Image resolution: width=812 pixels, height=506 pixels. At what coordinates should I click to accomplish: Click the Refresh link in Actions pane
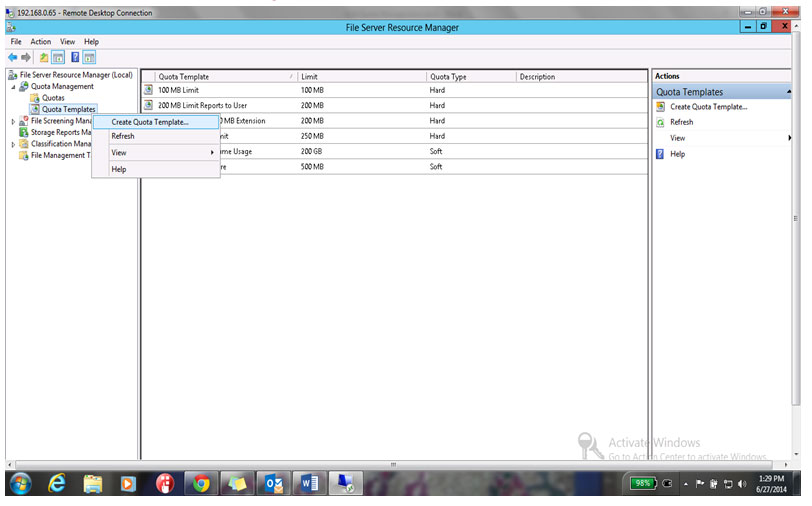pos(682,122)
